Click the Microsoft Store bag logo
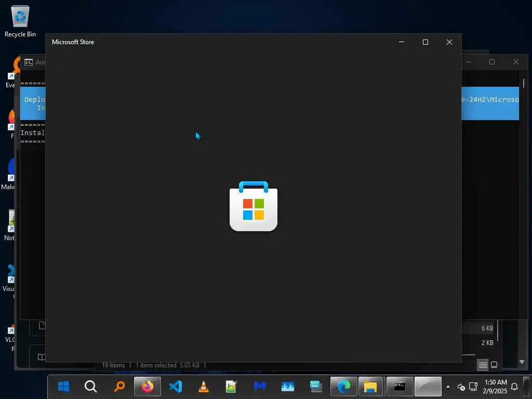This screenshot has height=399, width=532. (x=254, y=206)
